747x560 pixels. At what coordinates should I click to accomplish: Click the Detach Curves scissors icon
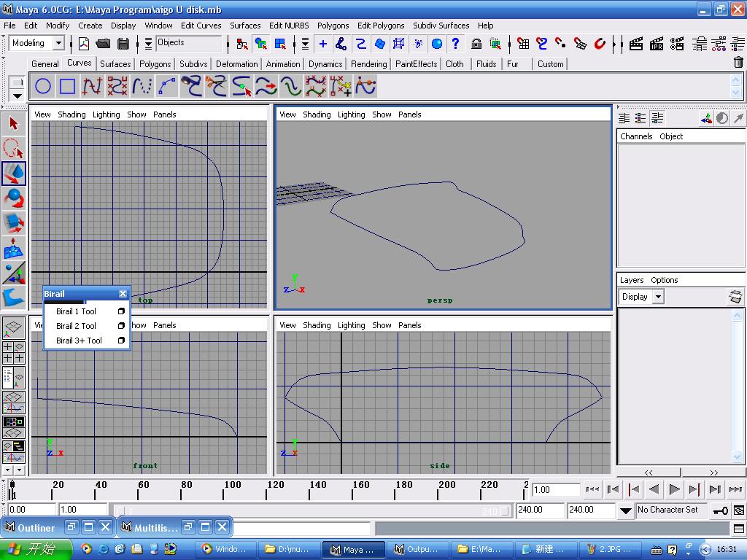[216, 86]
